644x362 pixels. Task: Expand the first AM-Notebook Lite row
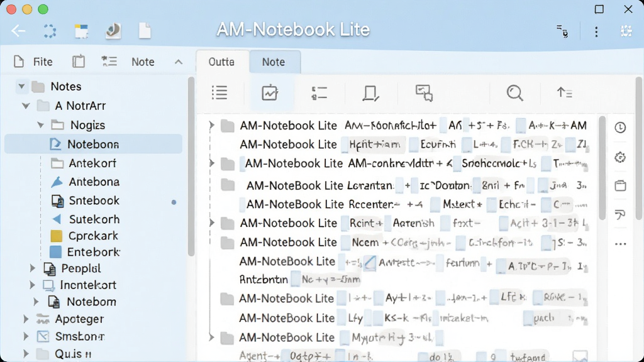click(211, 125)
